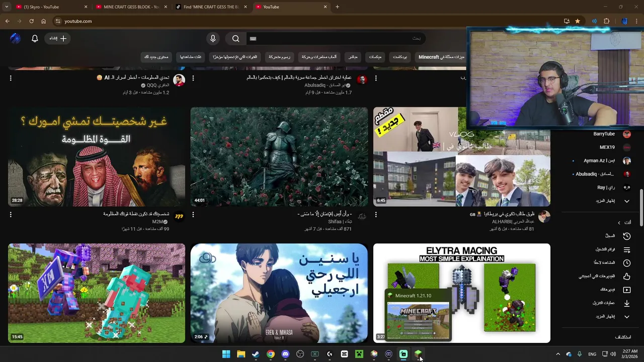Image resolution: width=644 pixels, height=362 pixels.
Task: Open the السجل history icon in sidebar
Action: [x=627, y=236]
